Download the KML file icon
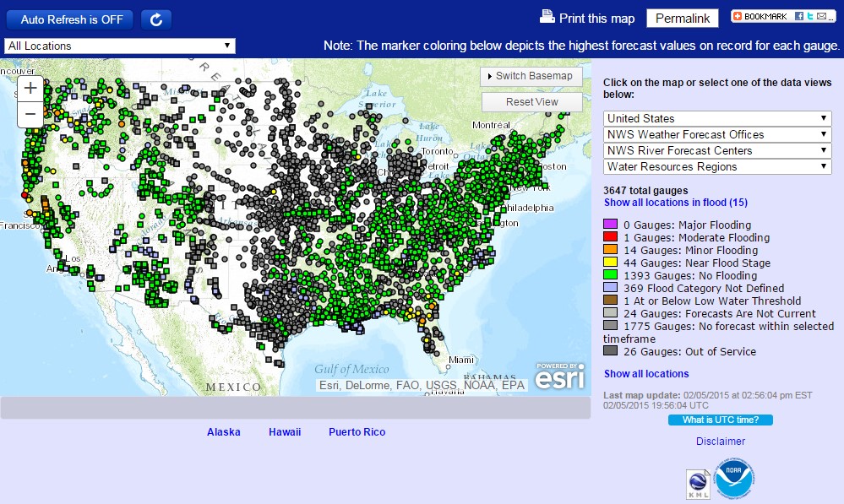 point(698,483)
